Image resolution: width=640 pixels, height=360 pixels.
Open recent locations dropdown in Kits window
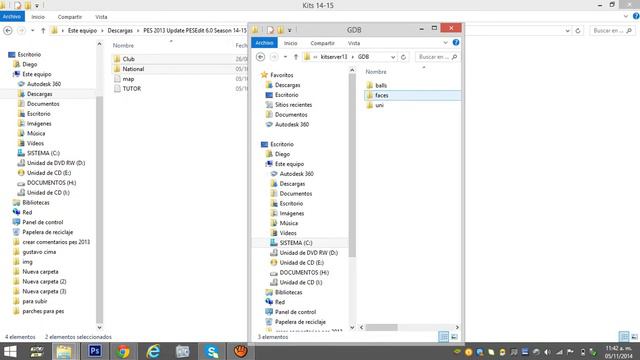pos(32,31)
